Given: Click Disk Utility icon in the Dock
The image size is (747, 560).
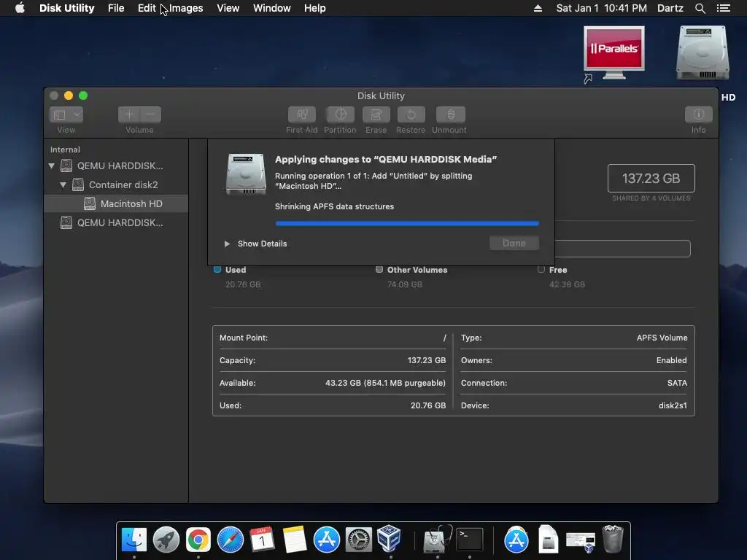Looking at the screenshot, I should click(x=438, y=540).
